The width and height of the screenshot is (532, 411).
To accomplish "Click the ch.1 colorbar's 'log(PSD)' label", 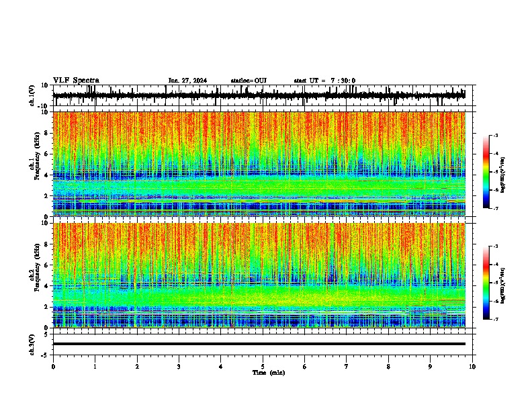I will pos(502,175).
